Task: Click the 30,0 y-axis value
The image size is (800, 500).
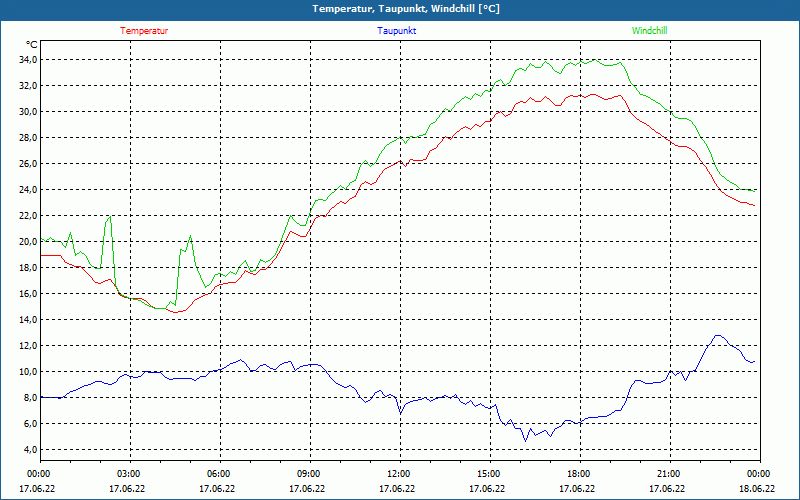Action: (28, 112)
